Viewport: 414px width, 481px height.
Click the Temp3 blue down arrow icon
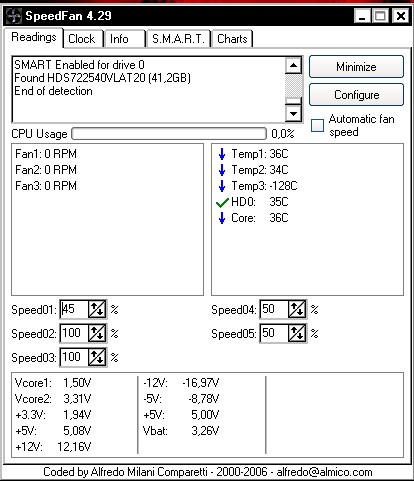click(222, 186)
